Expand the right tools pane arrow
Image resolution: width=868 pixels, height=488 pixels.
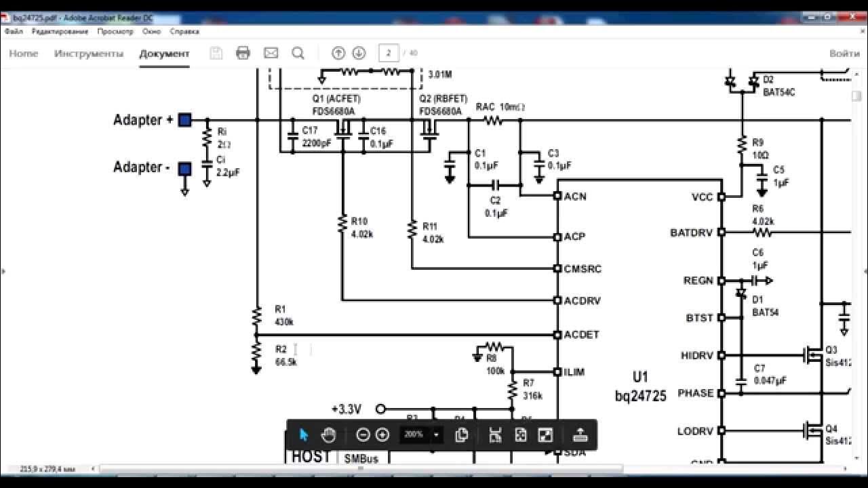(865, 271)
